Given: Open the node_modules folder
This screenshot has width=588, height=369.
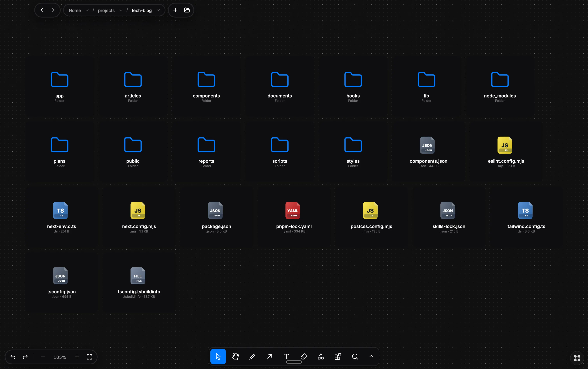Looking at the screenshot, I should click(x=500, y=87).
